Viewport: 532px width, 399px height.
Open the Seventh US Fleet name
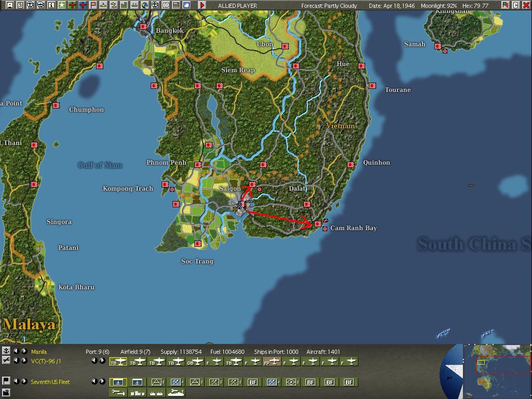[x=50, y=382]
